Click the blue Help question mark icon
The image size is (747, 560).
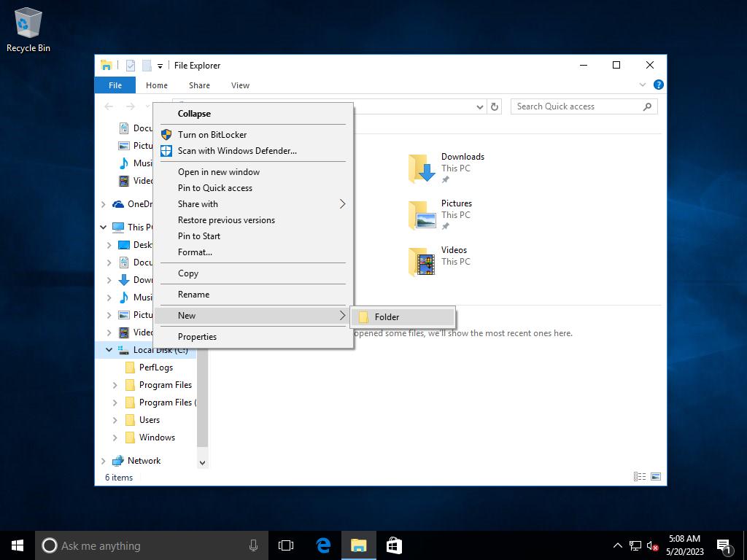658,85
